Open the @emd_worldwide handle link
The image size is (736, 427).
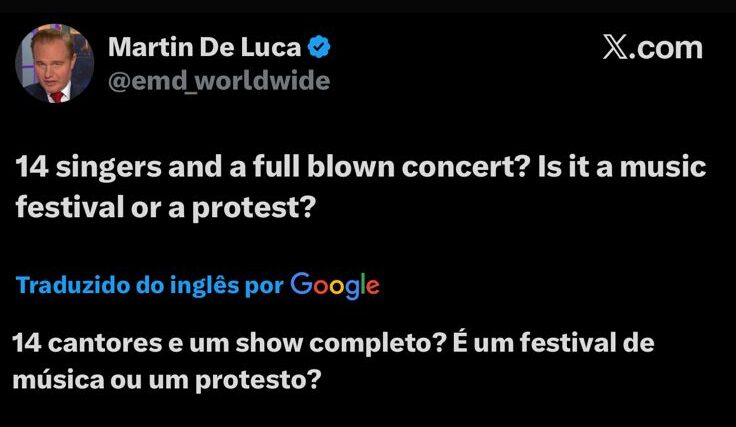[x=218, y=81]
